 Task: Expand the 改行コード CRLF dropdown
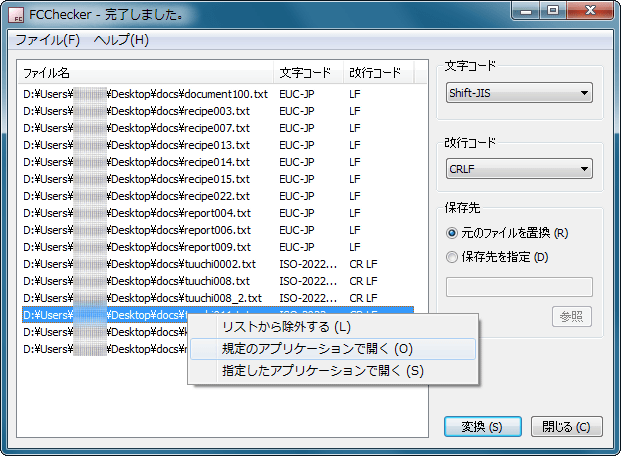519,169
